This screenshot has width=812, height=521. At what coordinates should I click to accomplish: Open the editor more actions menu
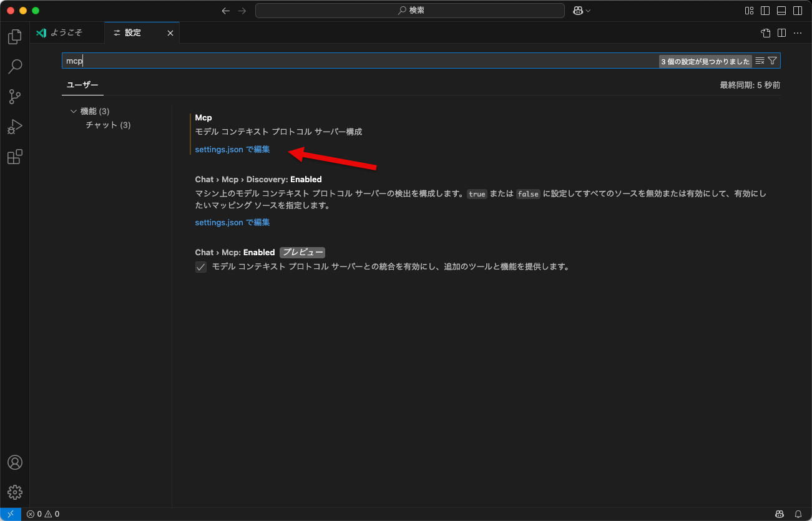point(798,33)
